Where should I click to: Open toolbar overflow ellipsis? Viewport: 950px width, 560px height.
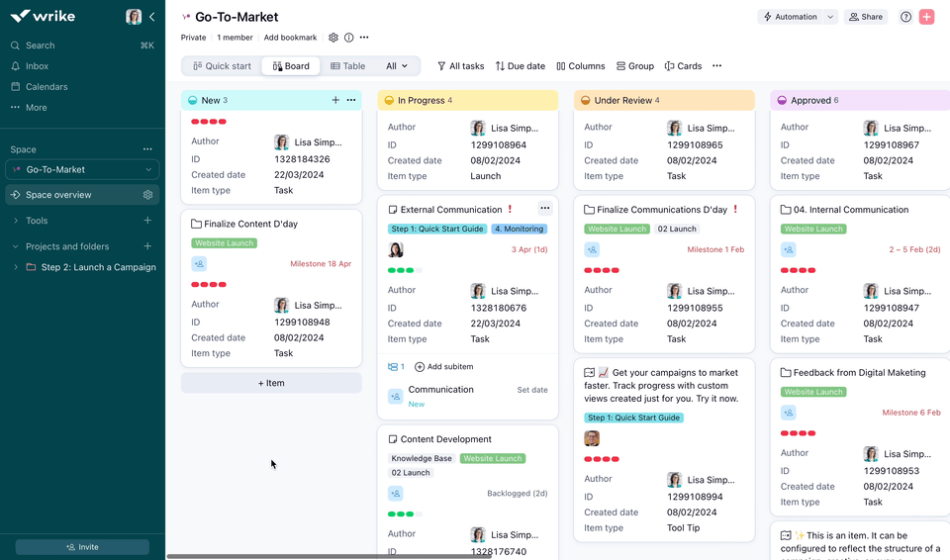(x=716, y=66)
